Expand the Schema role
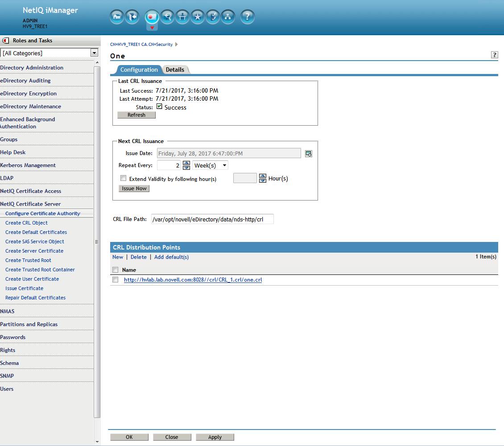 (9, 363)
